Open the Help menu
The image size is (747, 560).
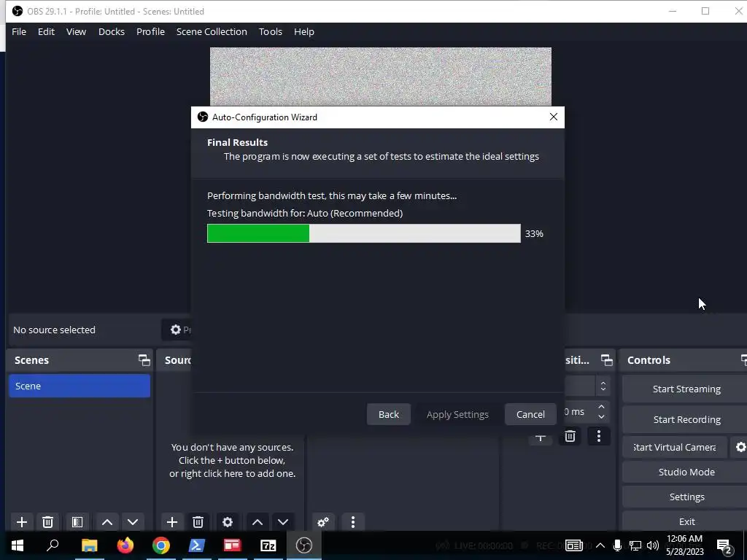point(304,31)
